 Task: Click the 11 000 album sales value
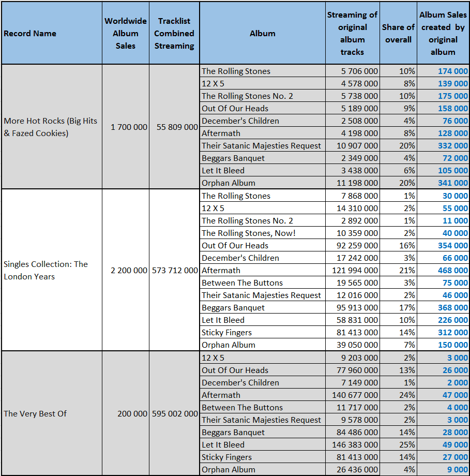455,221
